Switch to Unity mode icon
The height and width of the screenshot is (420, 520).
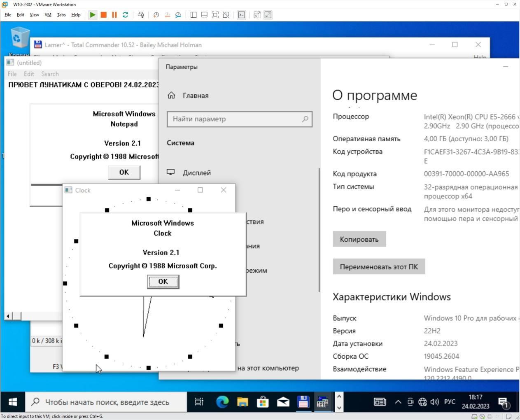226,15
